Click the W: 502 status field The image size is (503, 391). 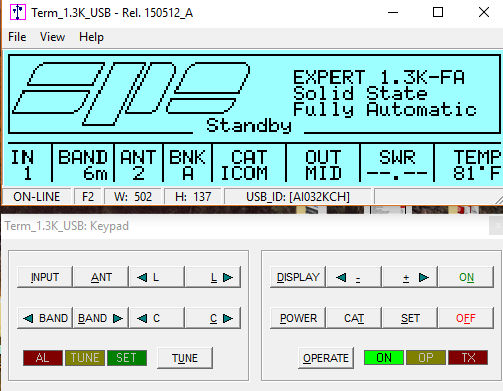133,197
